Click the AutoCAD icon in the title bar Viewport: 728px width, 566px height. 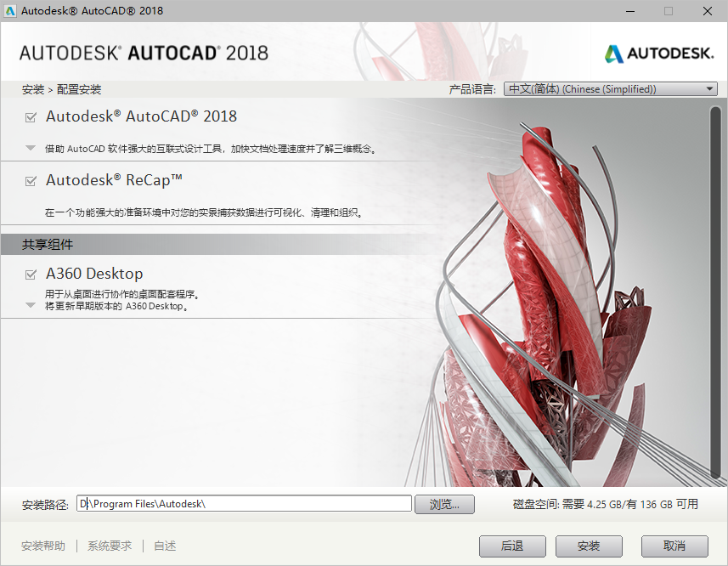(x=10, y=11)
